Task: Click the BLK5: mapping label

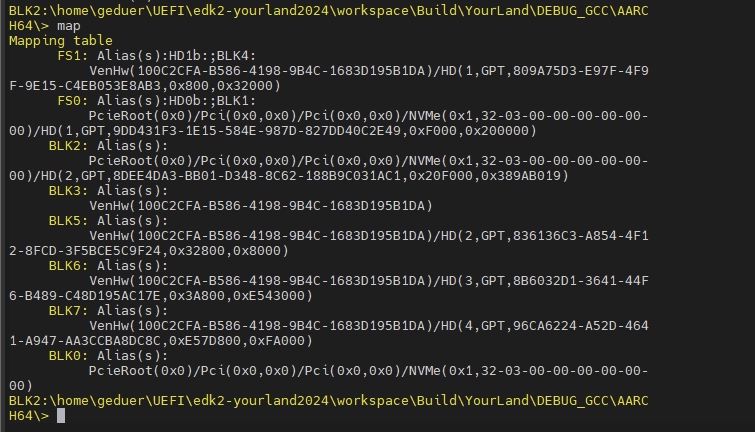Action: 68,221
